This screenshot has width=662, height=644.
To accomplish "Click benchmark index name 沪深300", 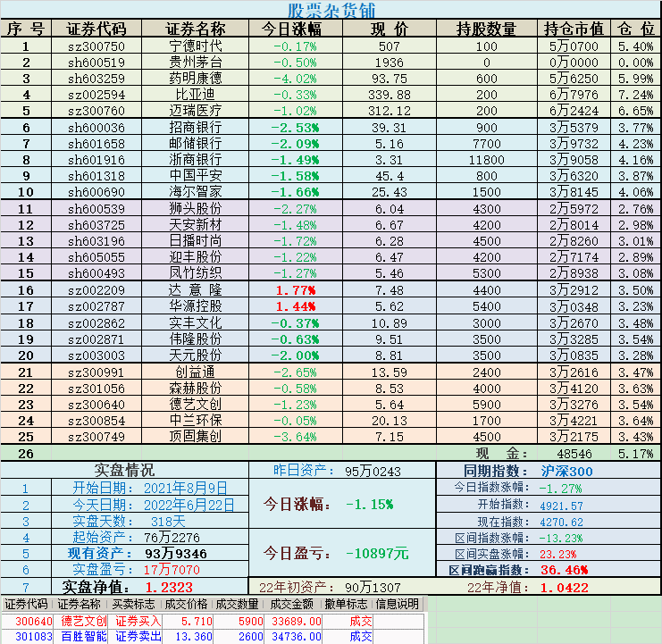I will click(566, 471).
